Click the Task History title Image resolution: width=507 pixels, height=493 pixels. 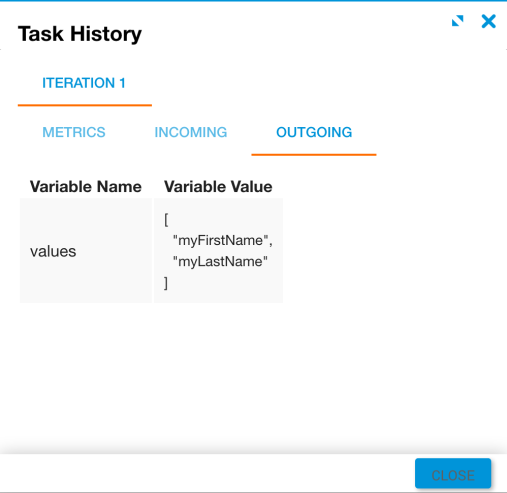(80, 34)
